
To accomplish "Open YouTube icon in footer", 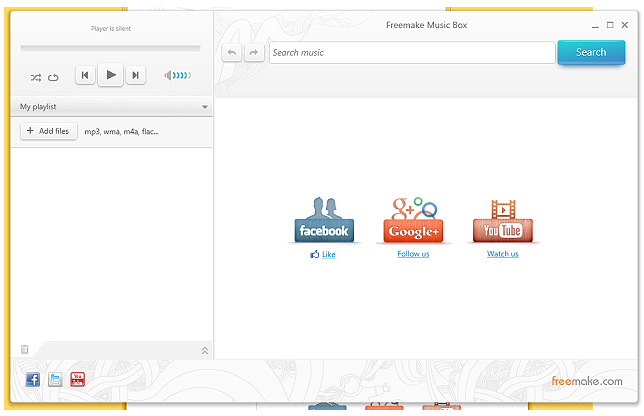I will tap(78, 379).
